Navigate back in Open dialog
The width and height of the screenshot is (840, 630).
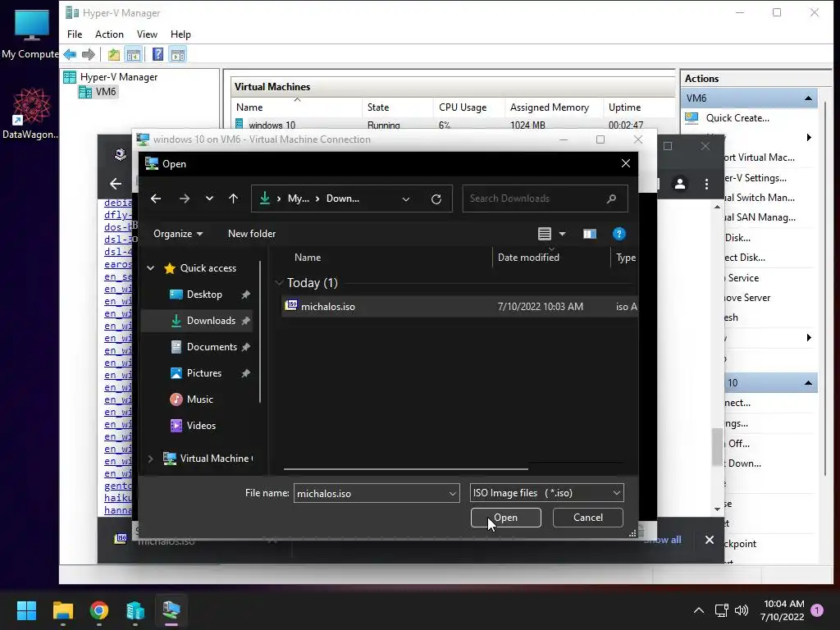156,199
